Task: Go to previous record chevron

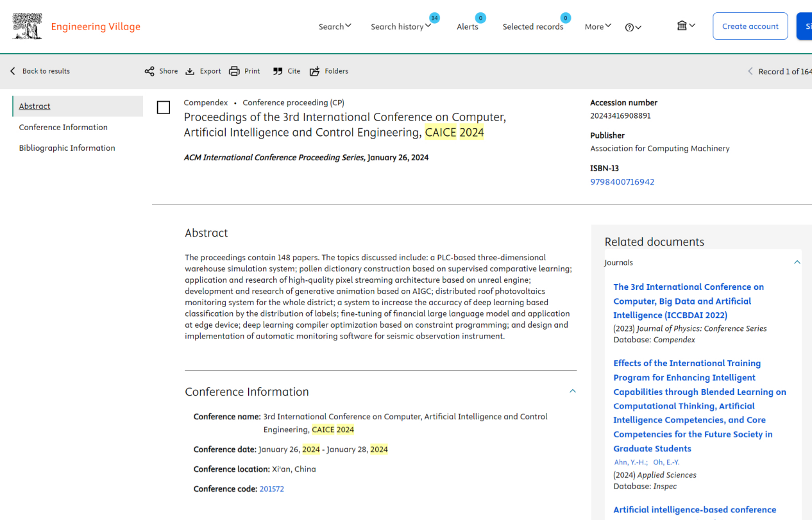Action: coord(750,71)
